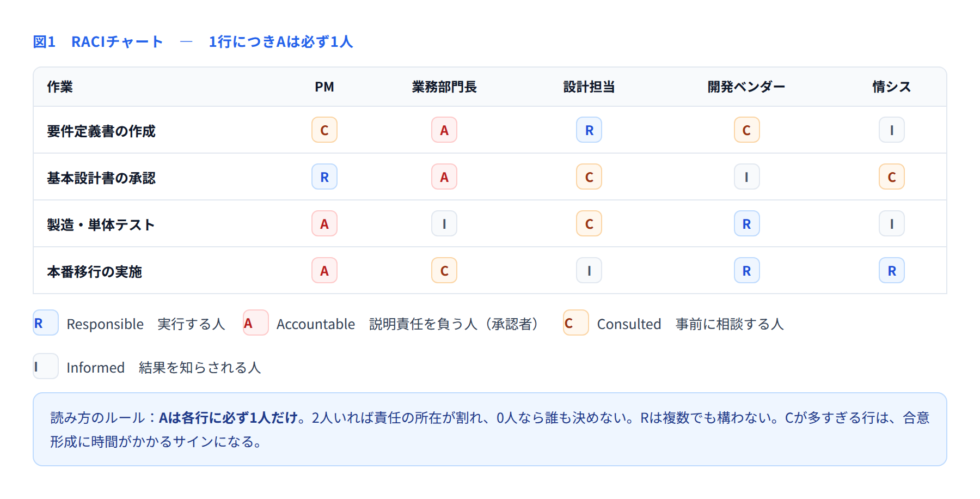Viewport: 980px width, 499px height.
Task: Click the legend text Consulted 事前に相談する人
Action: point(690,324)
